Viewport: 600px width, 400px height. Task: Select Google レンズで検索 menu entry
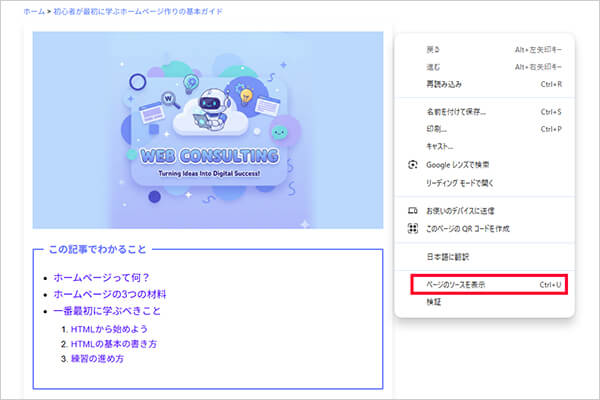484,165
